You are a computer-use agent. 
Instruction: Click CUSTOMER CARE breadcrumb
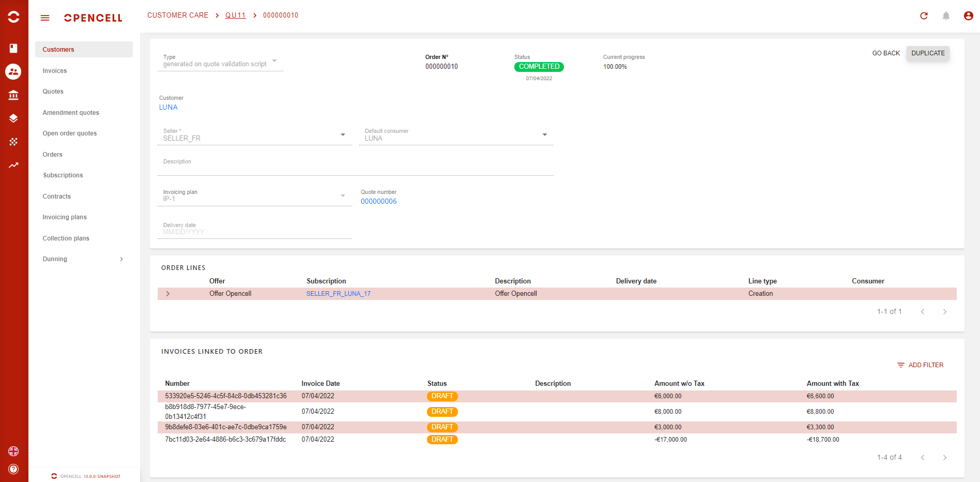(178, 16)
